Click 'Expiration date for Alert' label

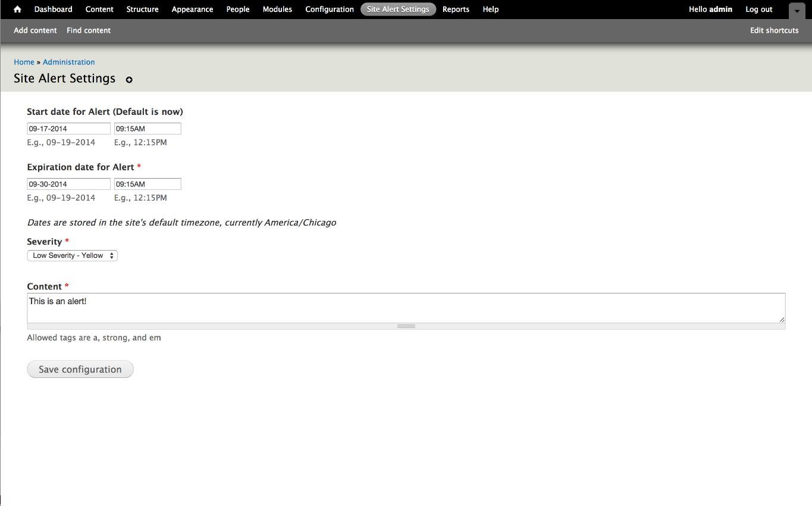coord(80,167)
